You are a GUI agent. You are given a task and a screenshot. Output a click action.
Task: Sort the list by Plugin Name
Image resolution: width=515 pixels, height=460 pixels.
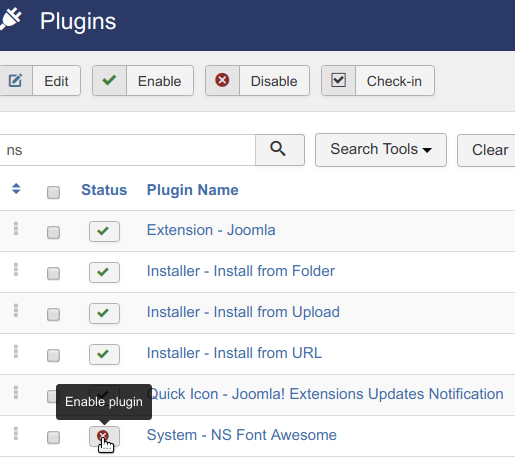point(193,190)
